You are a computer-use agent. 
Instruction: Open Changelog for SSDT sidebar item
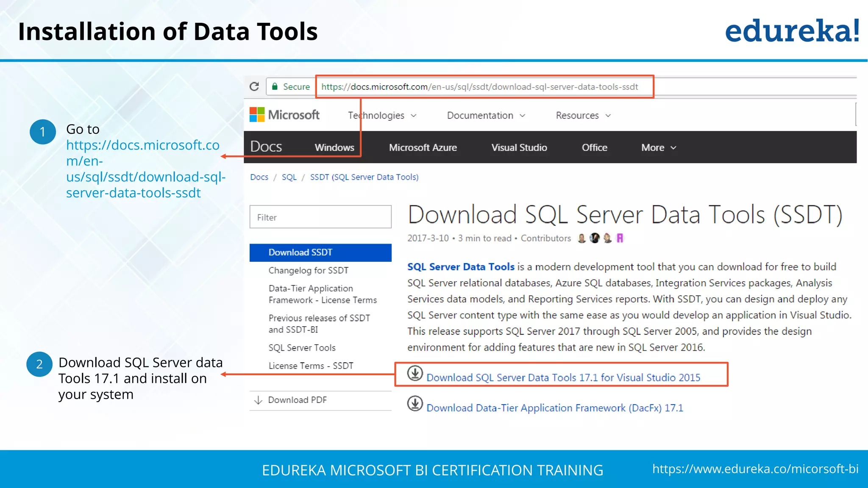pyautogui.click(x=308, y=271)
